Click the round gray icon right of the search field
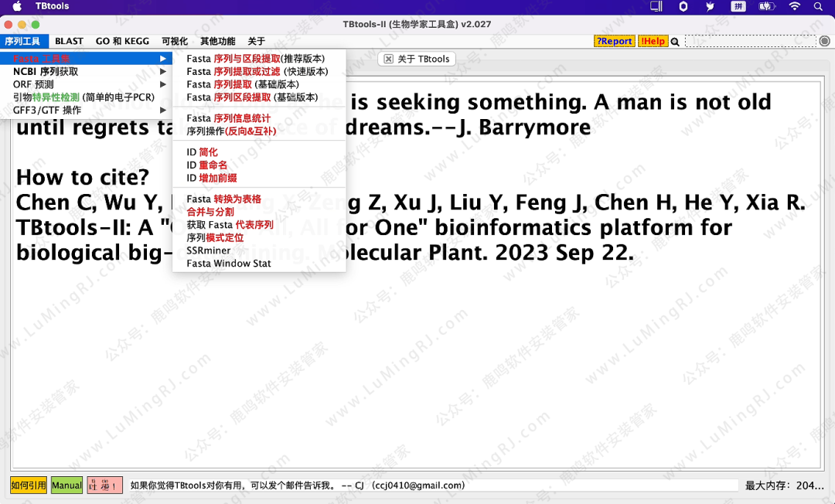The image size is (835, 504). pos(824,39)
